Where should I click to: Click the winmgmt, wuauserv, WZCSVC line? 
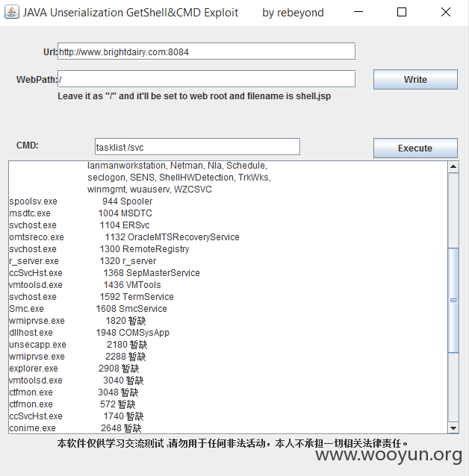149,190
